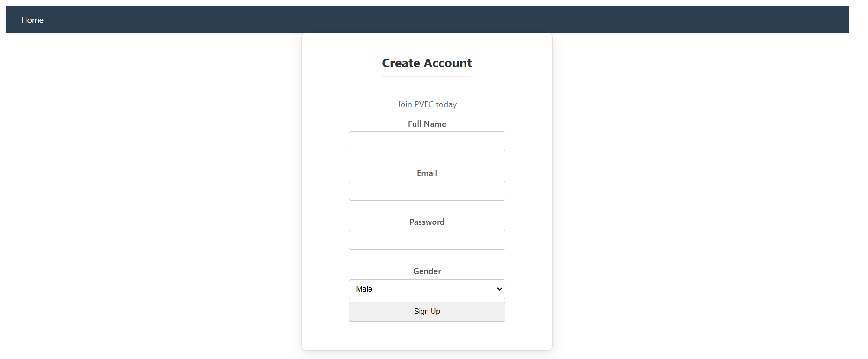The width and height of the screenshot is (868, 359).
Task: Click divider line under Create Account title
Action: pyautogui.click(x=427, y=77)
